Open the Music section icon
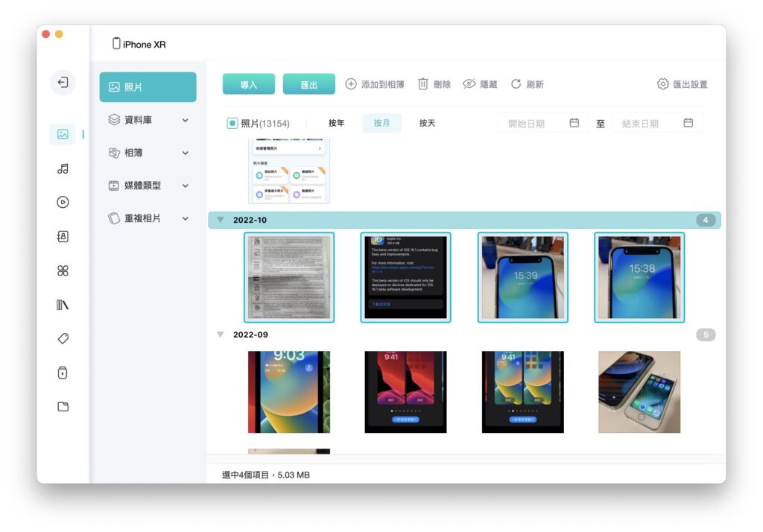The image size is (763, 532). tap(63, 168)
